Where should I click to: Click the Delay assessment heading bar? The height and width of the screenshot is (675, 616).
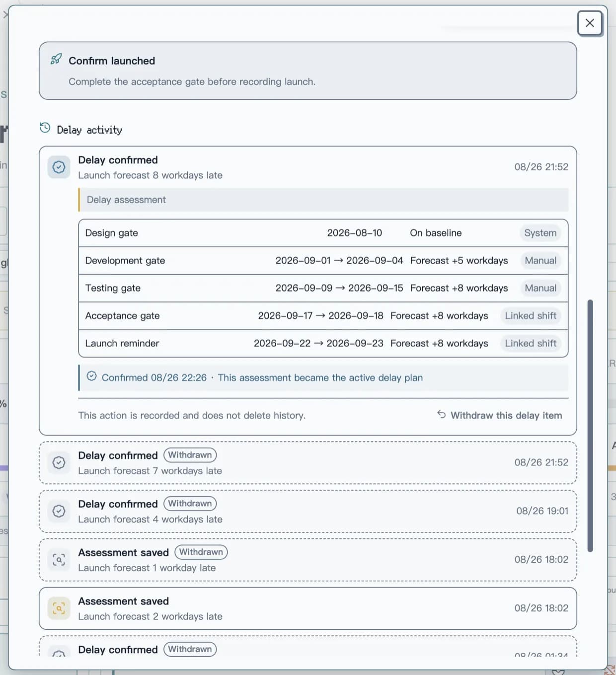(x=323, y=200)
